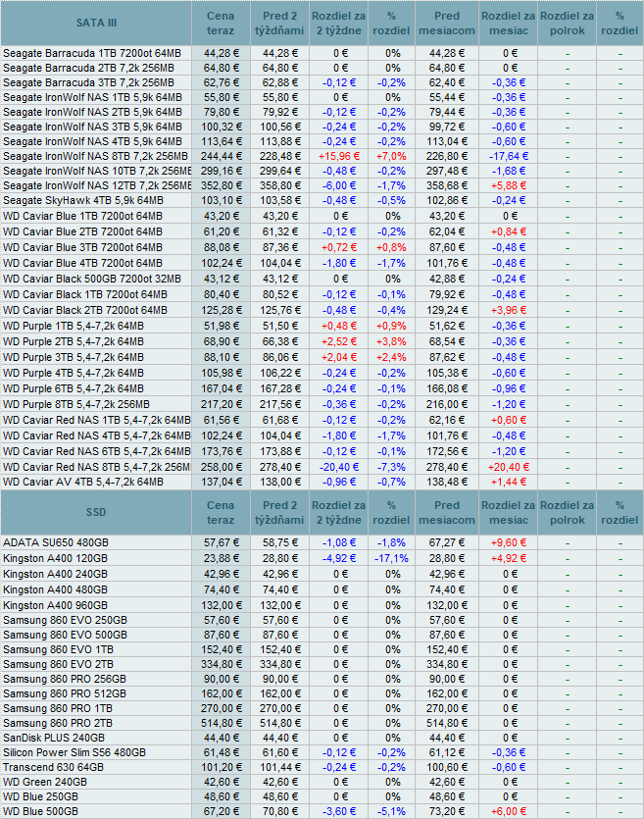Click the 217,20 € current price cell
The height and width of the screenshot is (819, 644).
pos(222,404)
